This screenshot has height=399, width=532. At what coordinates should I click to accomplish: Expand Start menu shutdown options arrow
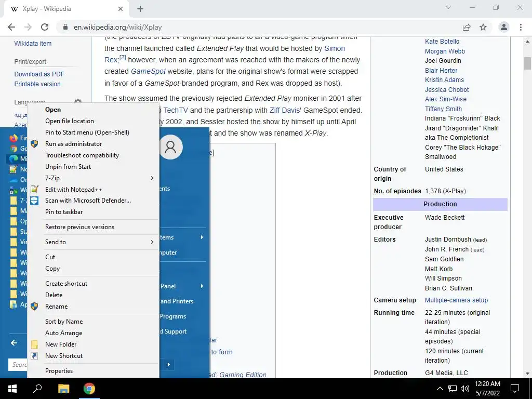coord(169,365)
